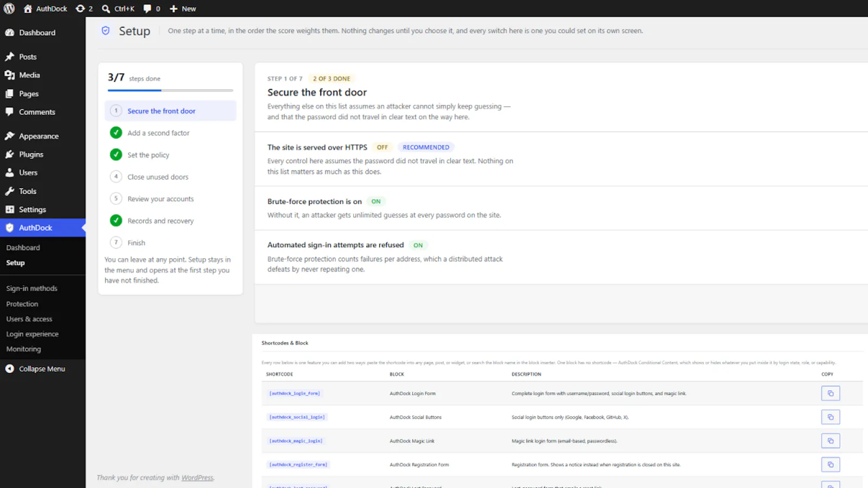Click the Setup page shield icon
The width and height of the screenshot is (868, 488).
point(106,31)
